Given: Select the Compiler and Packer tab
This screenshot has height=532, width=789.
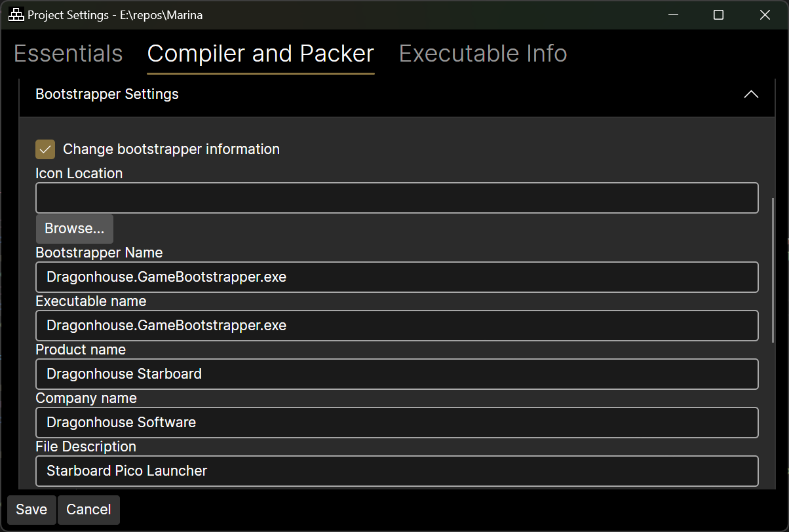Looking at the screenshot, I should click(260, 54).
